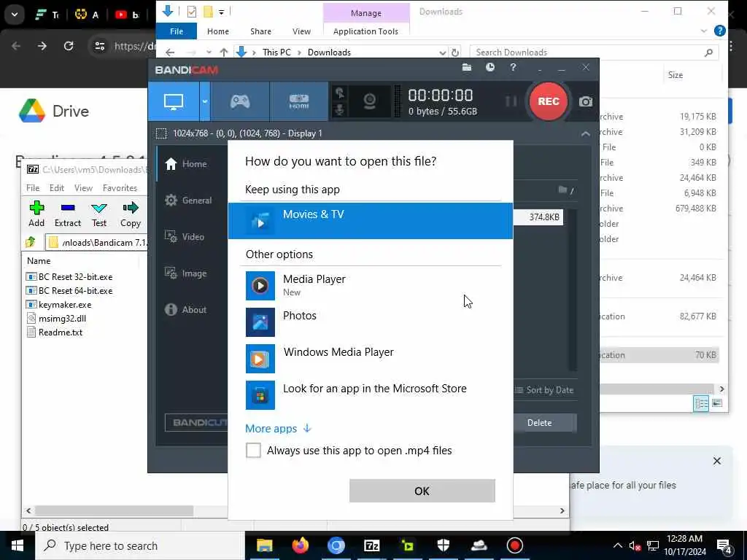Choose Media Player app option
747x560 pixels.
click(370, 285)
